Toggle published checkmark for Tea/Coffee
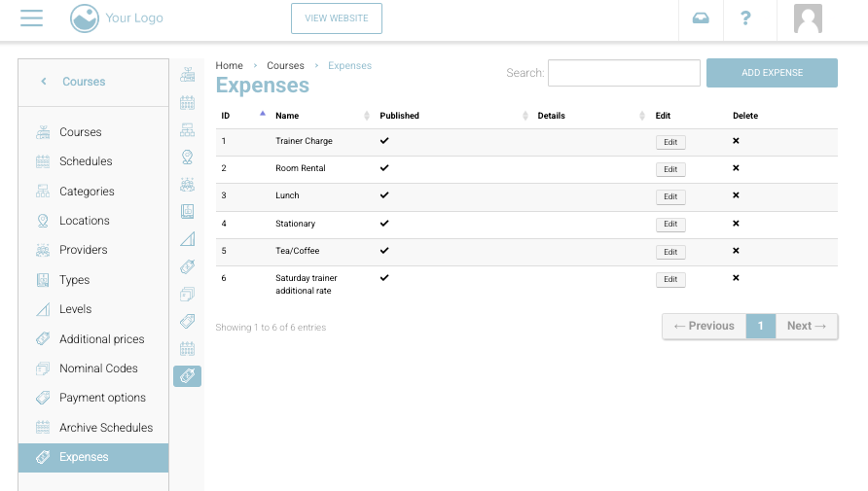This screenshot has width=868, height=491. point(384,251)
